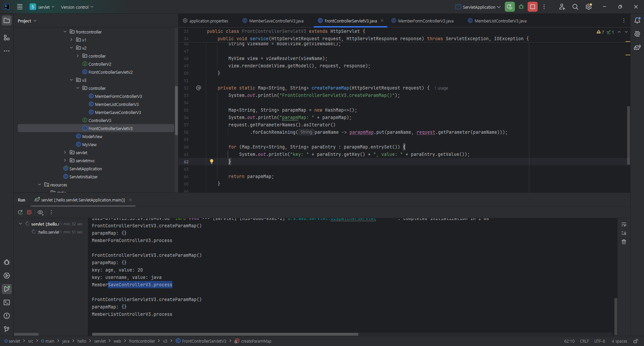Expand the v2 controller folder
This screenshot has height=346, width=644.
click(78, 56)
